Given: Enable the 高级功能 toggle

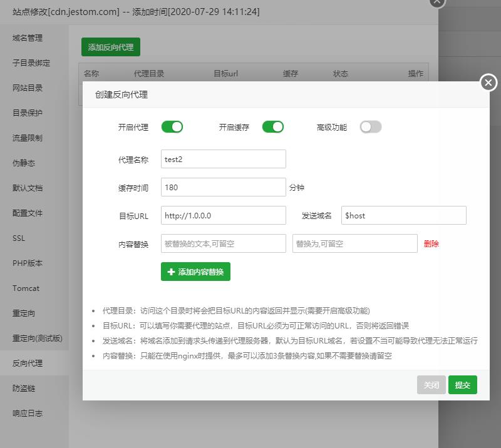Looking at the screenshot, I should [370, 126].
